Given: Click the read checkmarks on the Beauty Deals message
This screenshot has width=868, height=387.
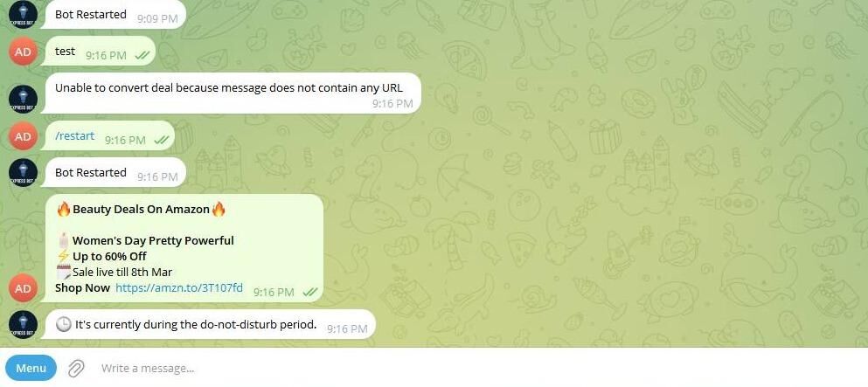Looking at the screenshot, I should (x=309, y=292).
